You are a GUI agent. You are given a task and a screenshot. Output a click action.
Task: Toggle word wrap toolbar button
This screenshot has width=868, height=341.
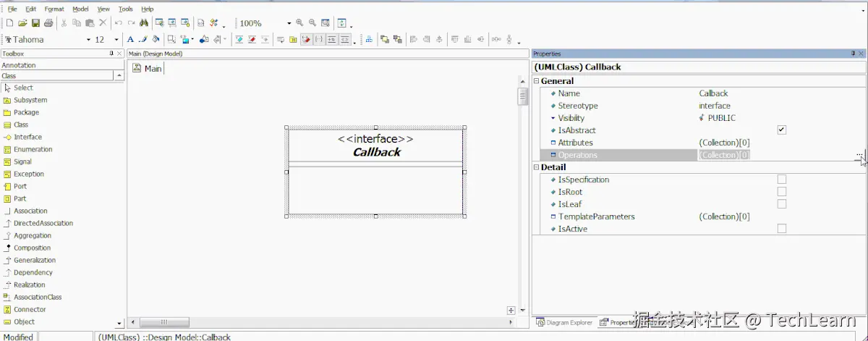(x=280, y=39)
